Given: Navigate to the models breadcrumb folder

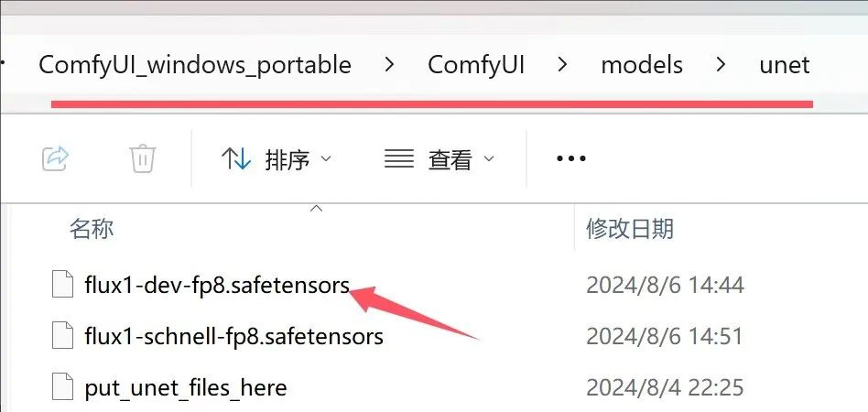Looking at the screenshot, I should pos(642,65).
